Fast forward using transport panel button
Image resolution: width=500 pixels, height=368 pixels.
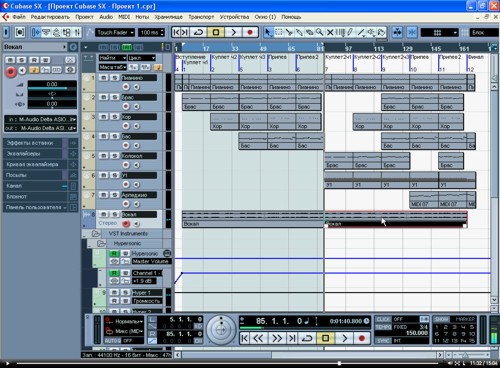coord(277,338)
